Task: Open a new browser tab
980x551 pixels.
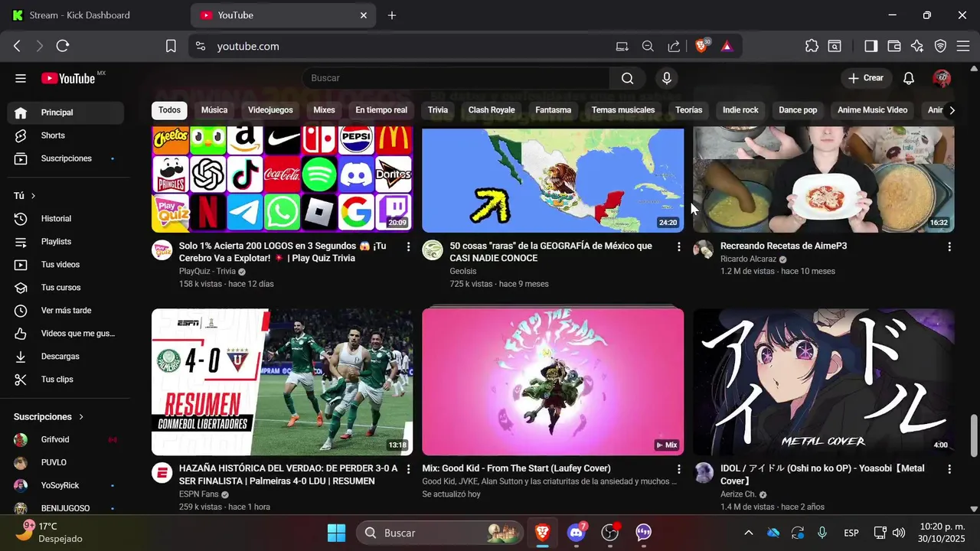Action: click(392, 15)
